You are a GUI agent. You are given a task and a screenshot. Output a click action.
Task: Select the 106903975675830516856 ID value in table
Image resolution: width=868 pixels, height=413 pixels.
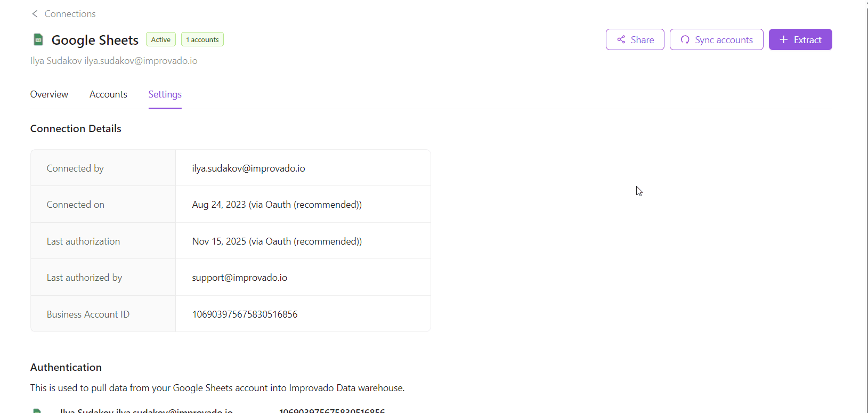click(245, 314)
